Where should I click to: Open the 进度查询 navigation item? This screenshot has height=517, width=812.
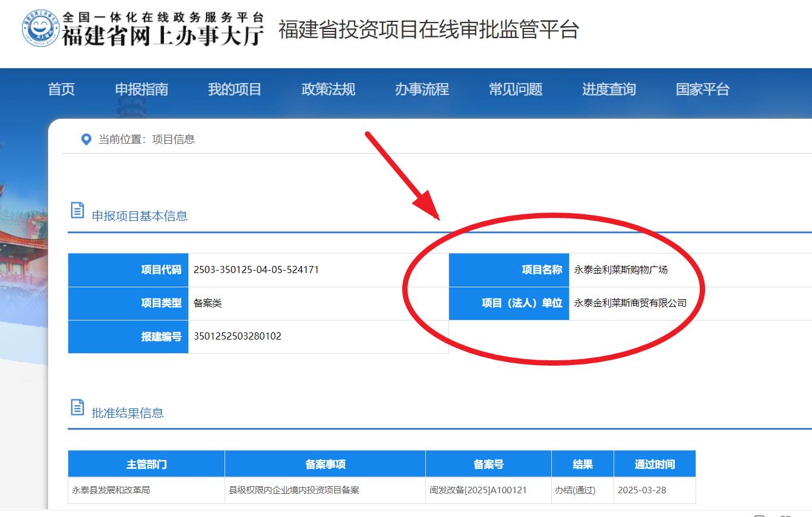tap(609, 89)
